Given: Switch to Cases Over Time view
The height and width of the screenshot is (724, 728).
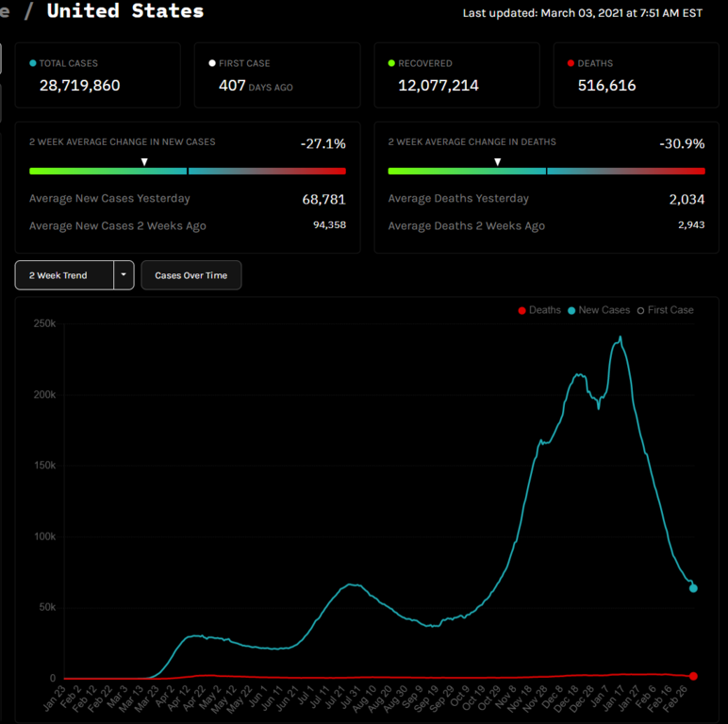Looking at the screenshot, I should 190,275.
